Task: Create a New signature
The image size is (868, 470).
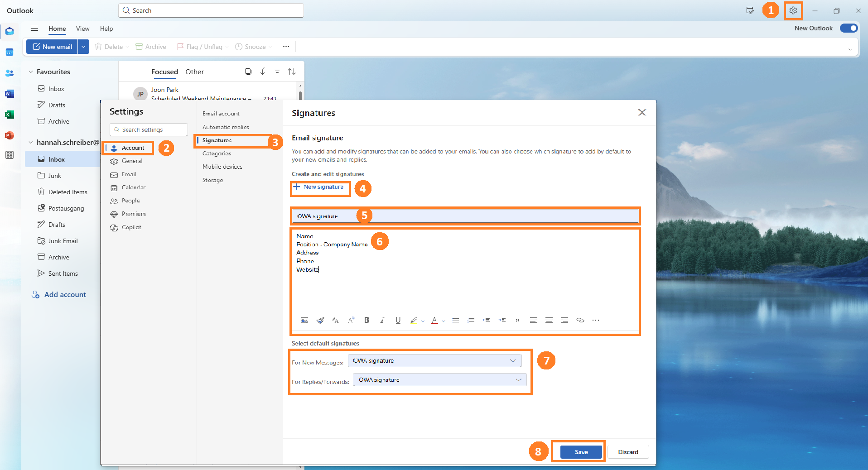Action: [x=318, y=187]
